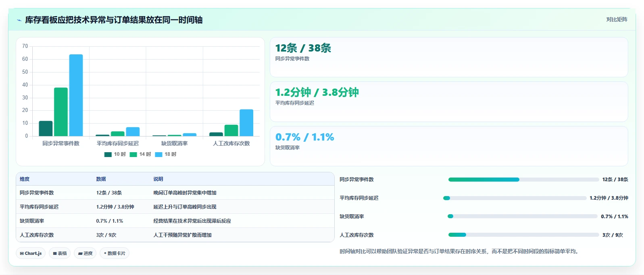The image size is (644, 275).
Task: Click the 人工改库存次数 progress bar
Action: point(523,235)
